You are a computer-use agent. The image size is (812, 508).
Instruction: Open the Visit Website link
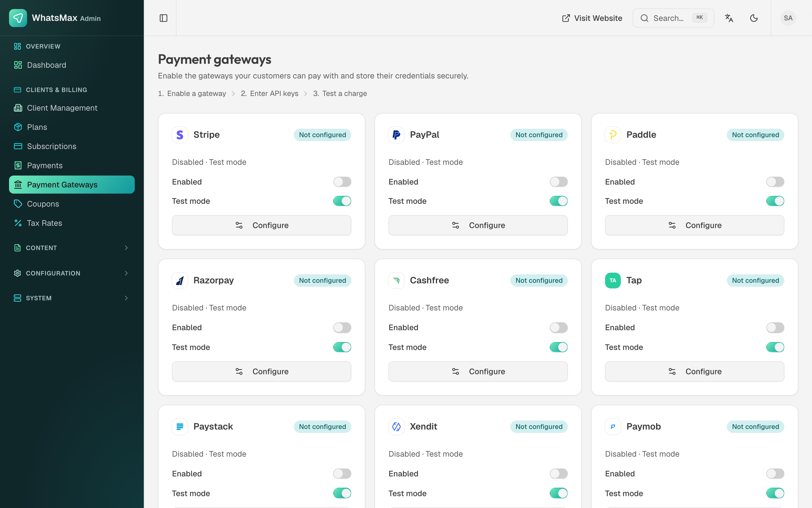click(592, 18)
